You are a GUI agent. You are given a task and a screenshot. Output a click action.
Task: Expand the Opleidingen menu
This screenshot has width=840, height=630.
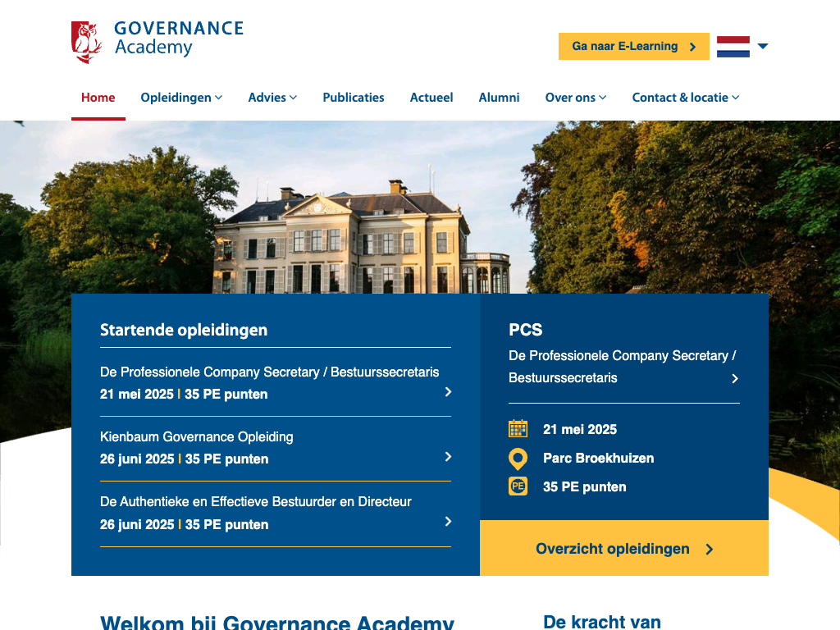pyautogui.click(x=181, y=98)
